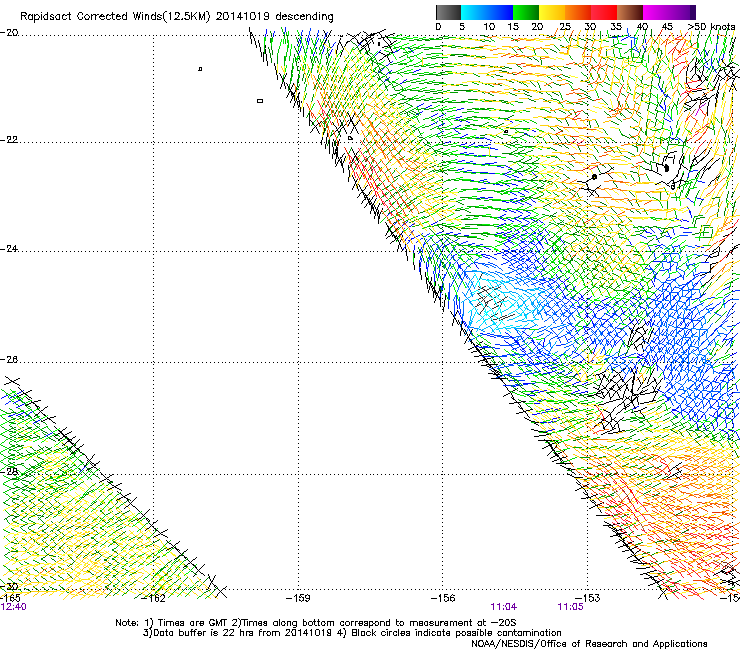Click the 12:40 purple time label

pyautogui.click(x=13, y=607)
